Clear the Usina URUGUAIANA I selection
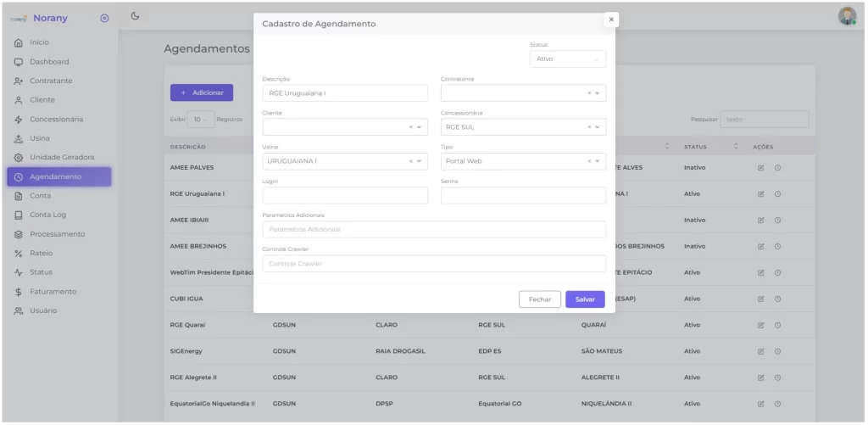868x425 pixels. [411, 161]
